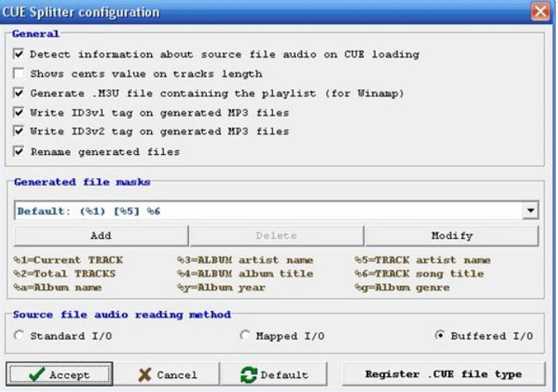Uncheck Generate .M3U file playlist option
This screenshot has width=558, height=392.
[x=19, y=93]
